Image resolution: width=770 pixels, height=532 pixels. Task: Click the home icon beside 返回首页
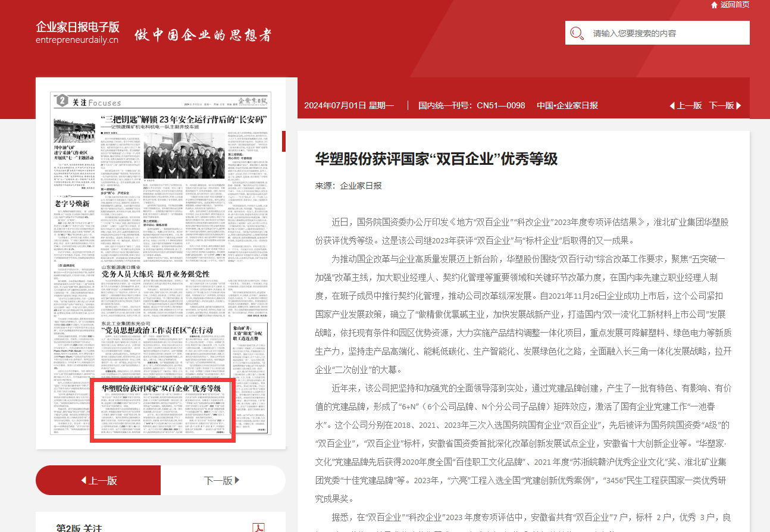[x=714, y=5]
